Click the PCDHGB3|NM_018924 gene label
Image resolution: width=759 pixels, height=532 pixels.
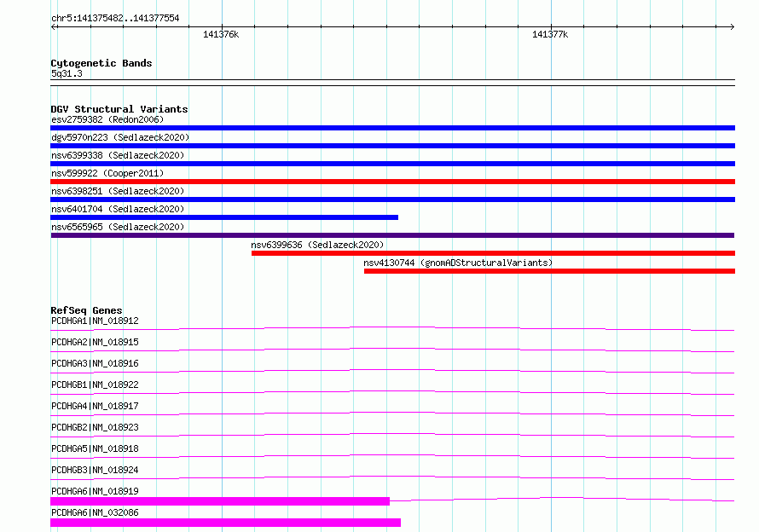coord(95,470)
